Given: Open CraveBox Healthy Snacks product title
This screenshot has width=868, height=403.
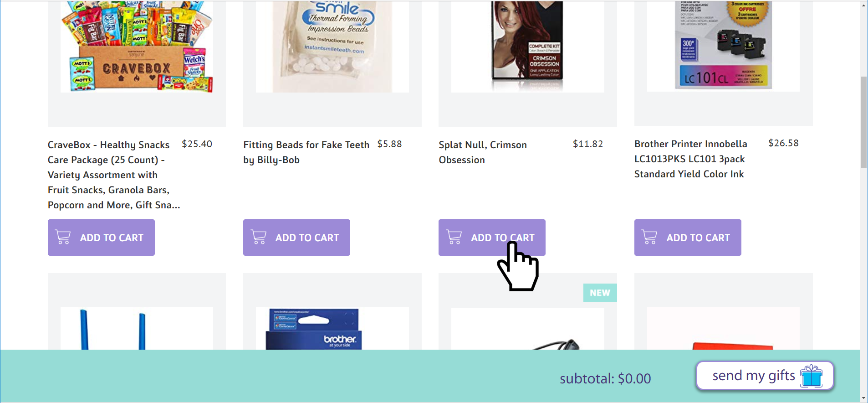Looking at the screenshot, I should point(114,175).
